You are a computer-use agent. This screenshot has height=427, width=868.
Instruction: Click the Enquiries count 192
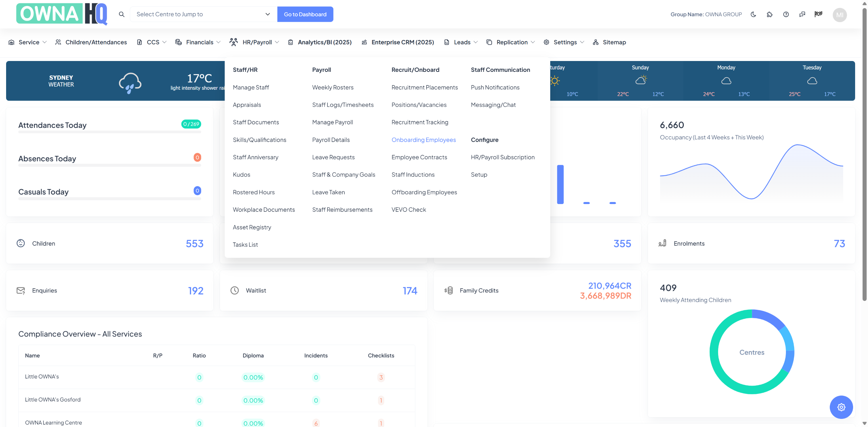tap(196, 291)
